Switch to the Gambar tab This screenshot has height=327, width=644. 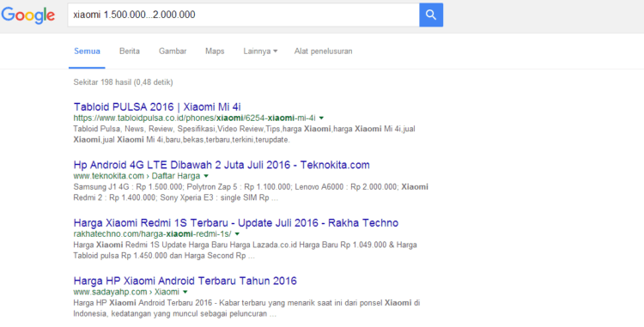pos(173,51)
